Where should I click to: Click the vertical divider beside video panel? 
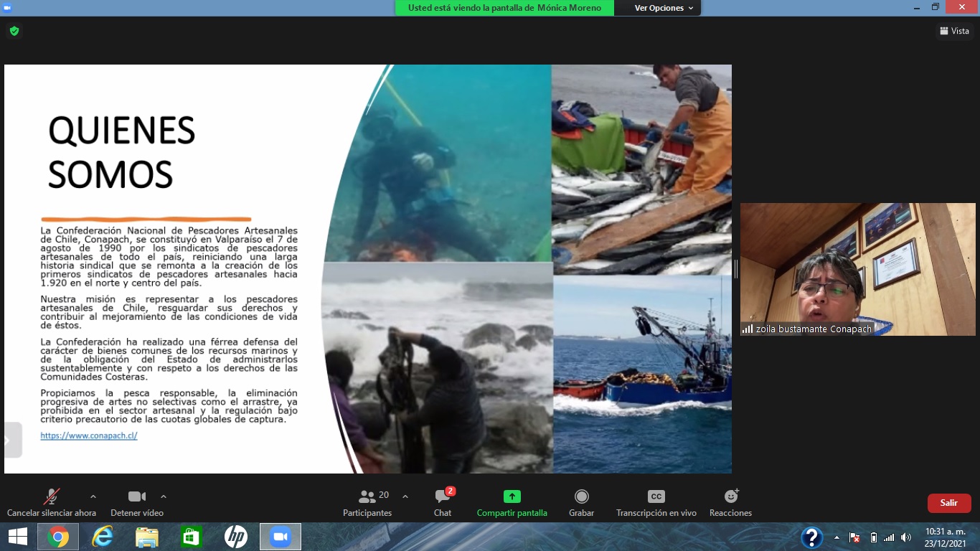[736, 269]
